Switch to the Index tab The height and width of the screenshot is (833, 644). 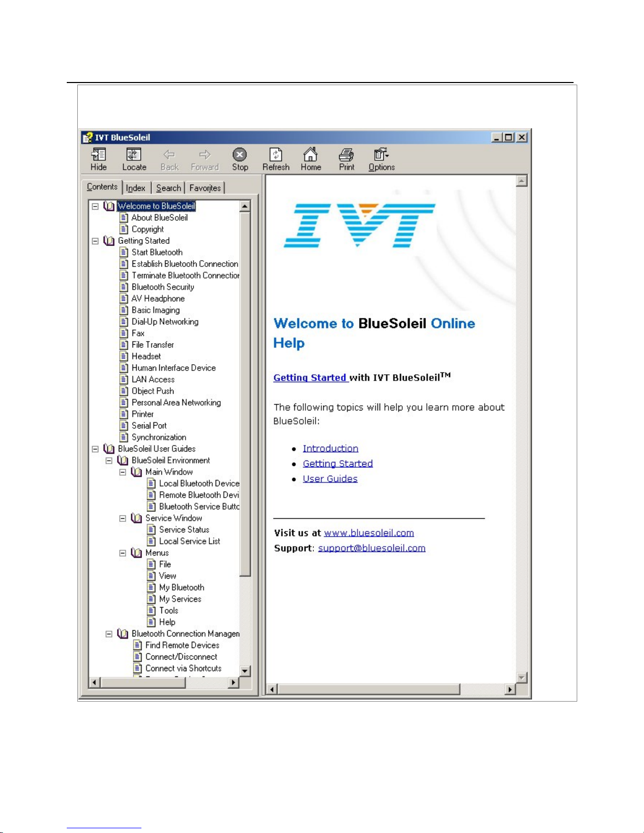coord(136,188)
